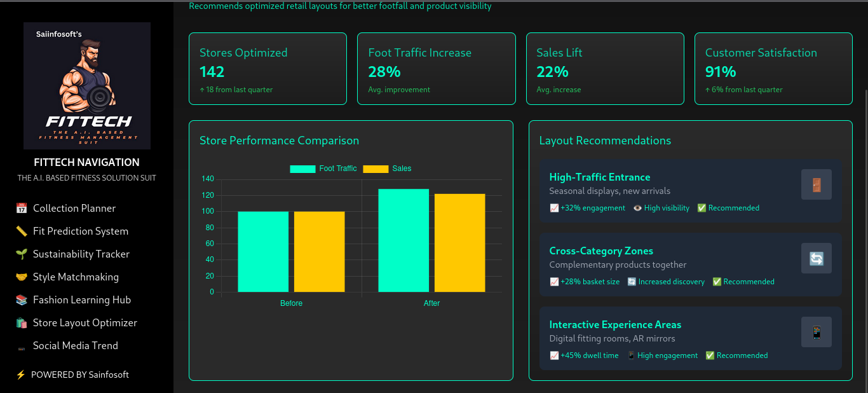
Task: Click the seedling icon beside Sustainability Tracker
Action: [x=21, y=254]
